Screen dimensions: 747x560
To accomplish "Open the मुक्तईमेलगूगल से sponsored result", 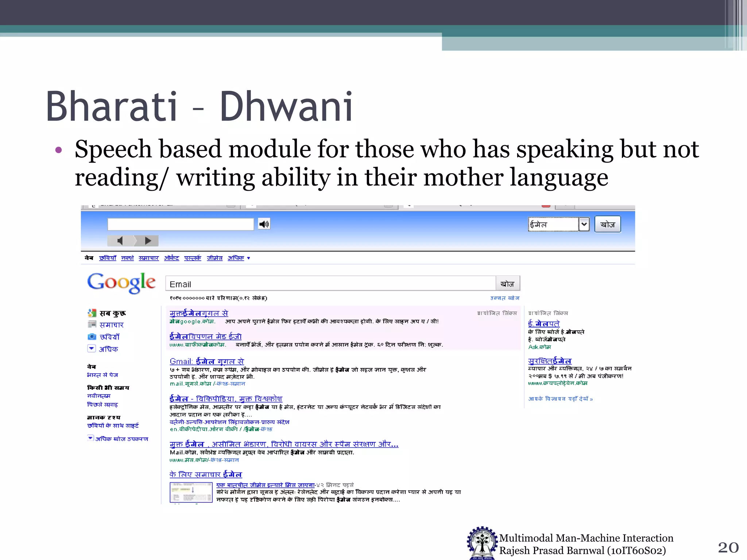I will 199,313.
